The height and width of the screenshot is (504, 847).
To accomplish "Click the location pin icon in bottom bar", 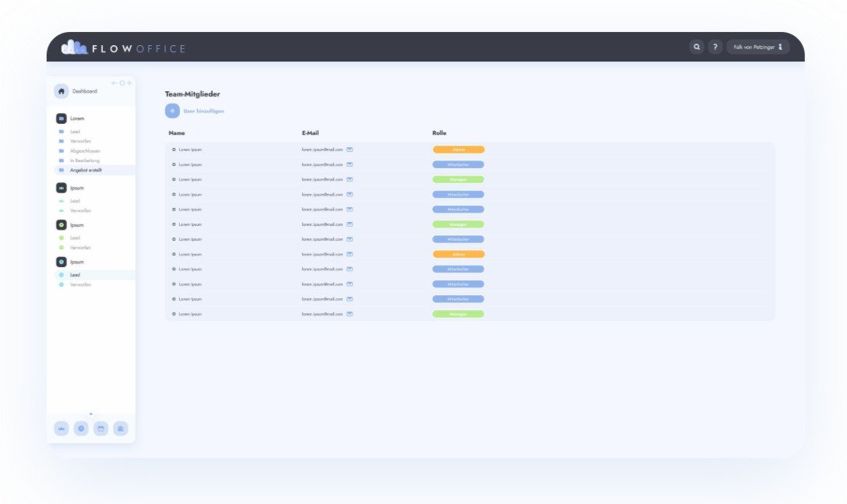I will click(x=81, y=428).
